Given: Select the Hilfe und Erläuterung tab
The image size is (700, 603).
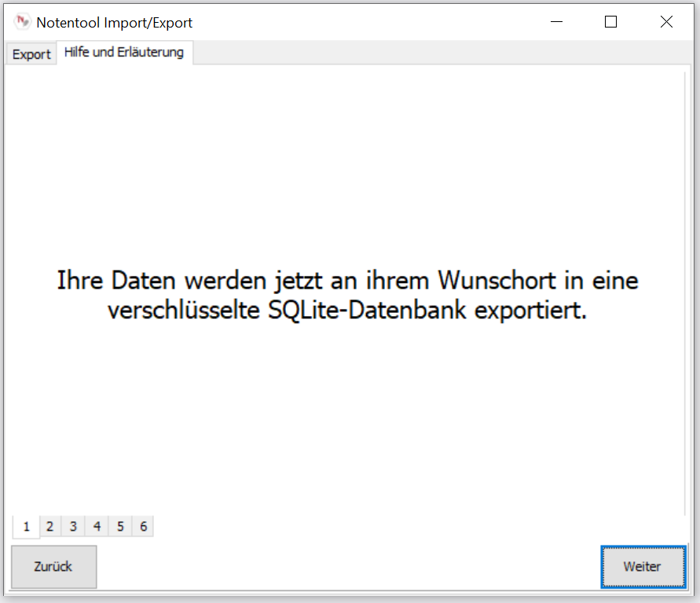Looking at the screenshot, I should pyautogui.click(x=124, y=52).
